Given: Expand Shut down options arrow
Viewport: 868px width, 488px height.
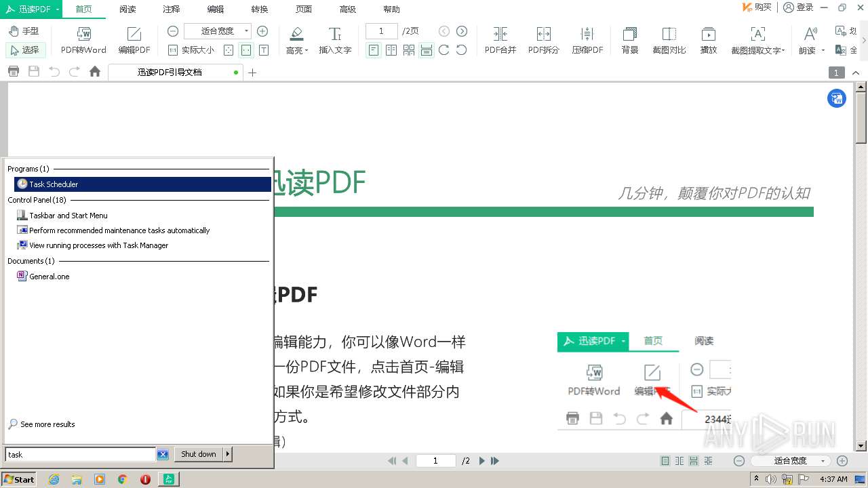Looking at the screenshot, I should tap(228, 454).
